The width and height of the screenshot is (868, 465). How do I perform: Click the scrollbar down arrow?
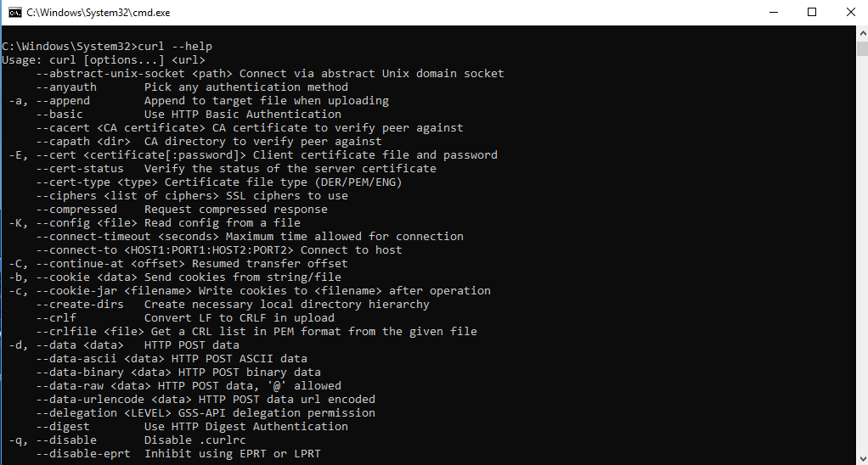[861, 458]
